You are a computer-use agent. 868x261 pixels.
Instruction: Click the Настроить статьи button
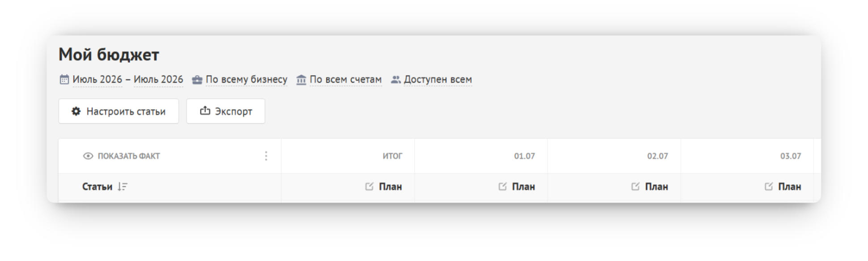pyautogui.click(x=119, y=111)
